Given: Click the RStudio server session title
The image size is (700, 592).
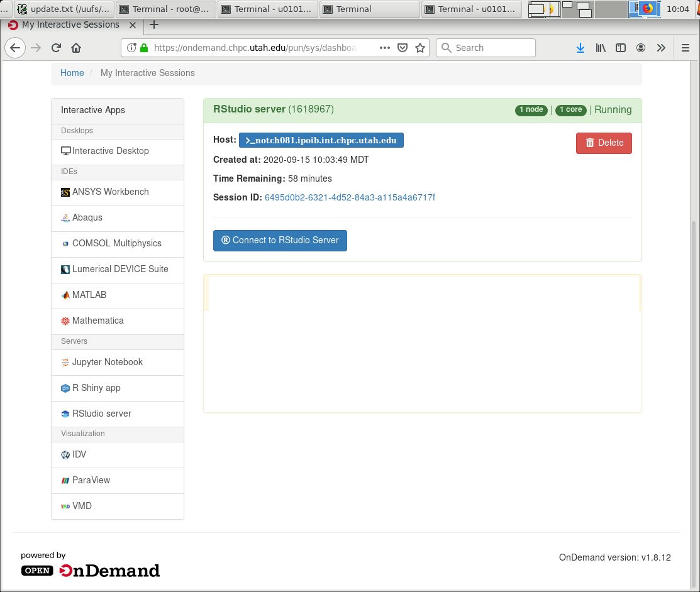Looking at the screenshot, I should [273, 109].
